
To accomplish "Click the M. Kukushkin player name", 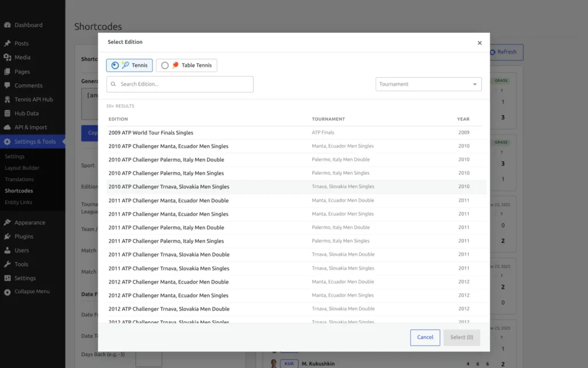I will coord(318,363).
